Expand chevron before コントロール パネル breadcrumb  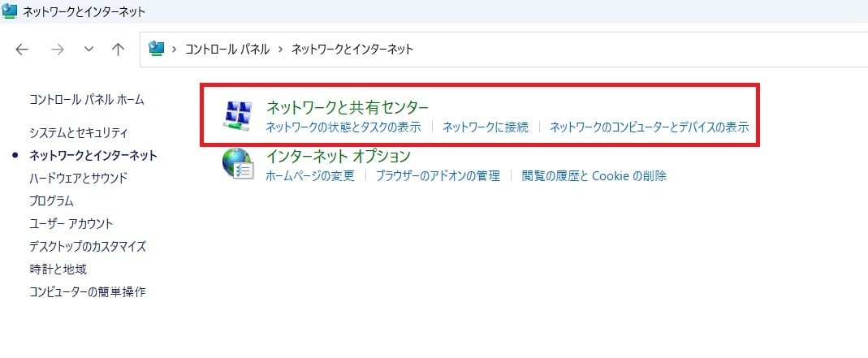pos(175,50)
